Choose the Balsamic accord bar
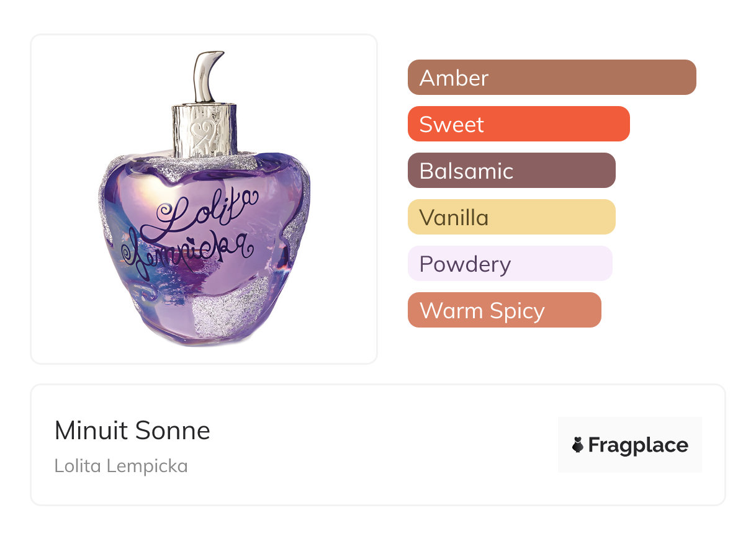 [x=511, y=171]
